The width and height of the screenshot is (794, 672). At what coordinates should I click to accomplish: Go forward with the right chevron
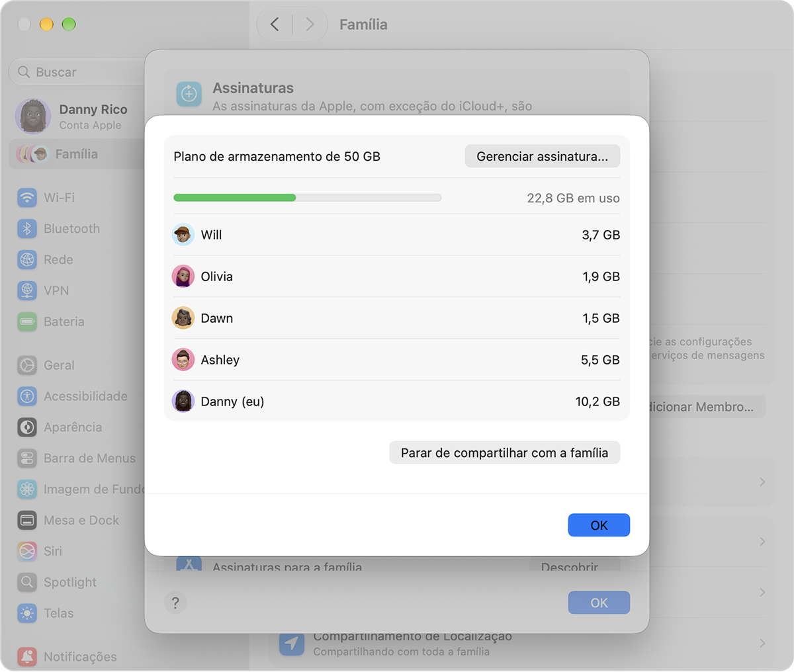click(310, 24)
